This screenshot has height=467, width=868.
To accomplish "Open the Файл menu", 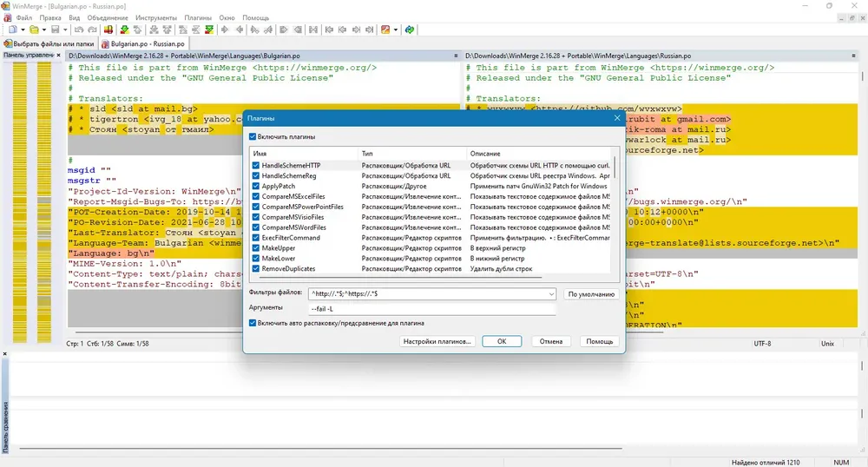I will (23, 17).
